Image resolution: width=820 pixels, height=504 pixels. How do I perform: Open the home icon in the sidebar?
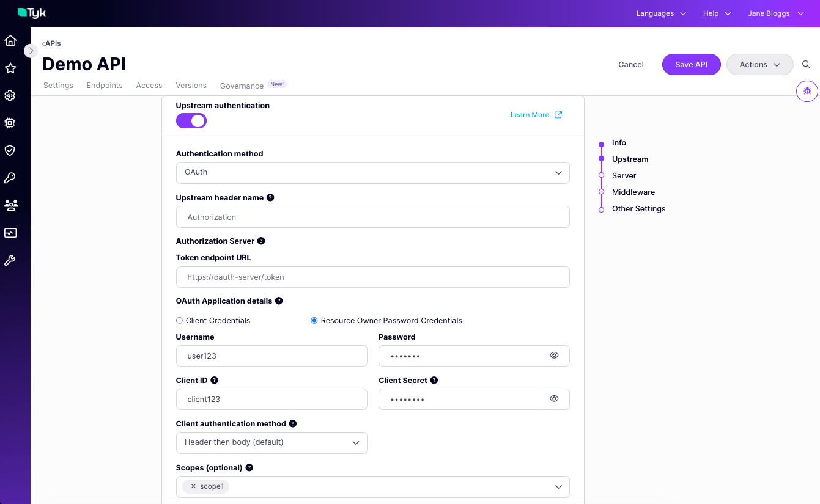[x=10, y=41]
